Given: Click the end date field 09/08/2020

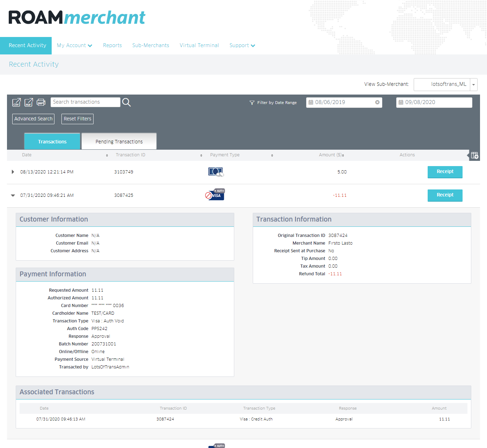Looking at the screenshot, I should tap(434, 102).
